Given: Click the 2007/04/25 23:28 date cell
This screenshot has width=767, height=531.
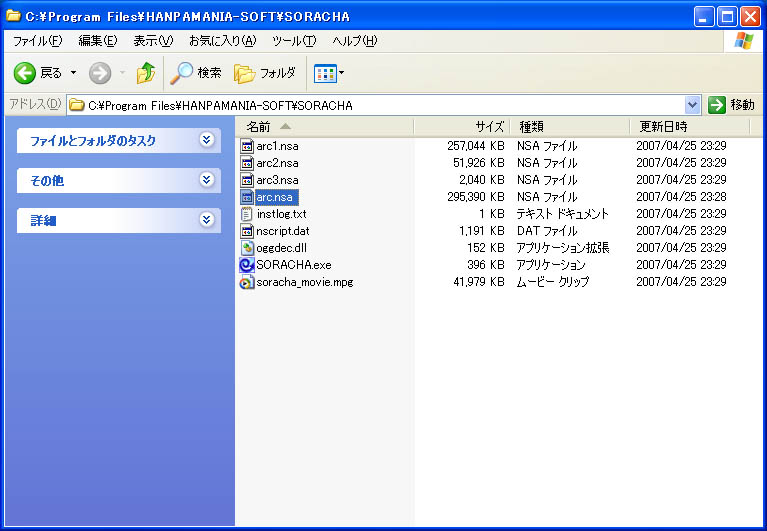Looking at the screenshot, I should click(681, 197).
